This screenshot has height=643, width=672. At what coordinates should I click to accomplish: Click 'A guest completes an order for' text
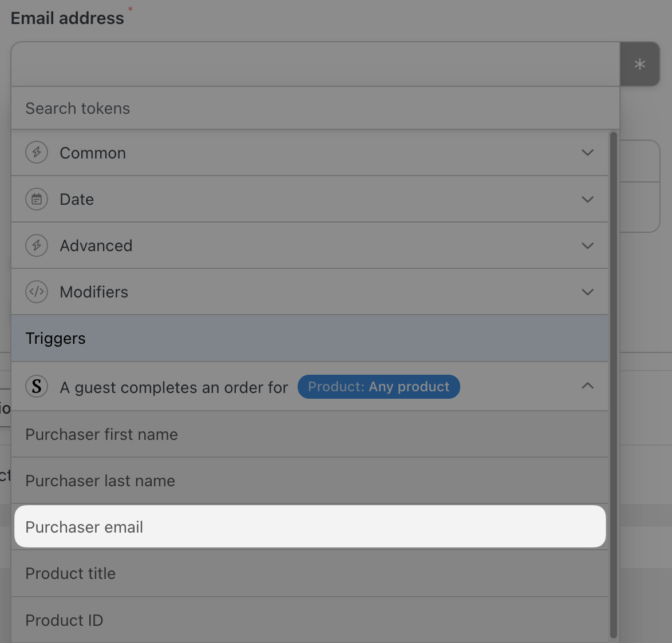[x=173, y=387]
